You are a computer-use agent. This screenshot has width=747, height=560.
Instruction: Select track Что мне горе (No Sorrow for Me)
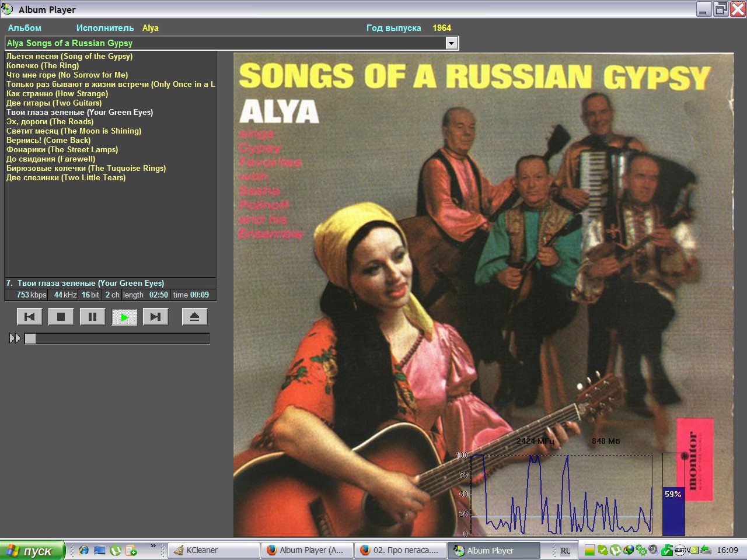click(67, 75)
